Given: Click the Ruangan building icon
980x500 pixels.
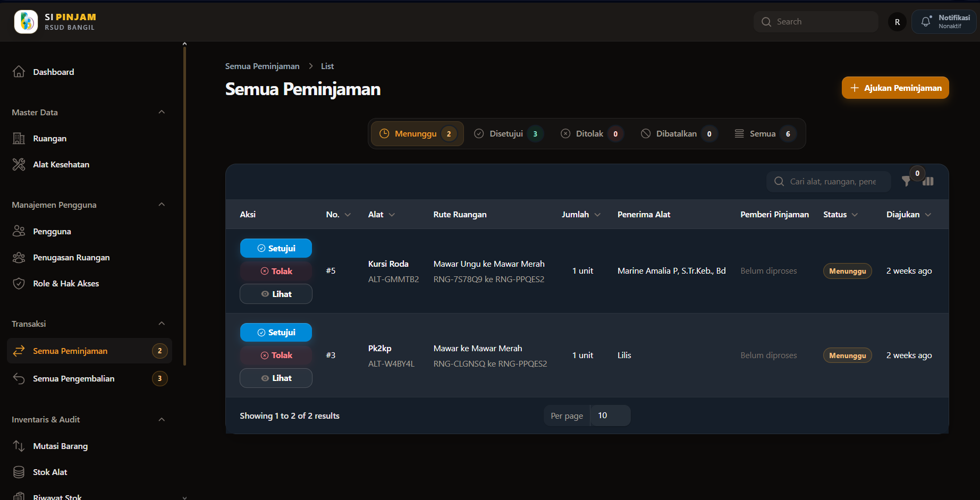Looking at the screenshot, I should click(x=19, y=138).
